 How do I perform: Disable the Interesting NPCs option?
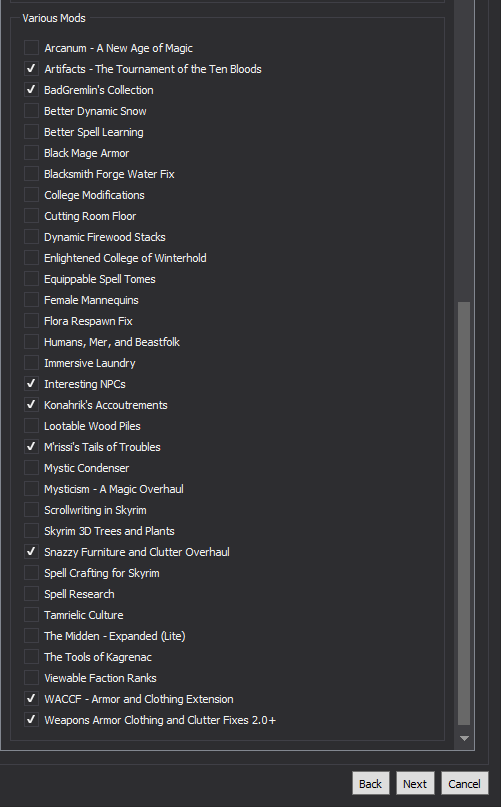point(31,384)
